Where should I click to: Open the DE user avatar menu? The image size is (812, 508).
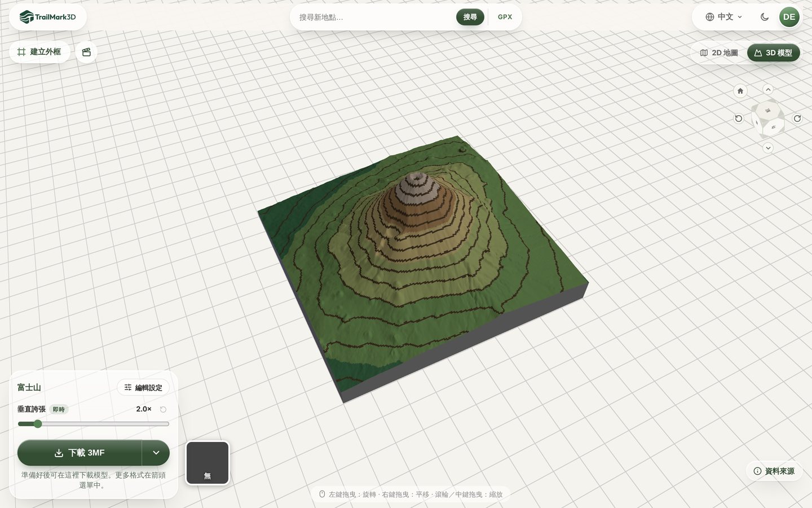[789, 17]
